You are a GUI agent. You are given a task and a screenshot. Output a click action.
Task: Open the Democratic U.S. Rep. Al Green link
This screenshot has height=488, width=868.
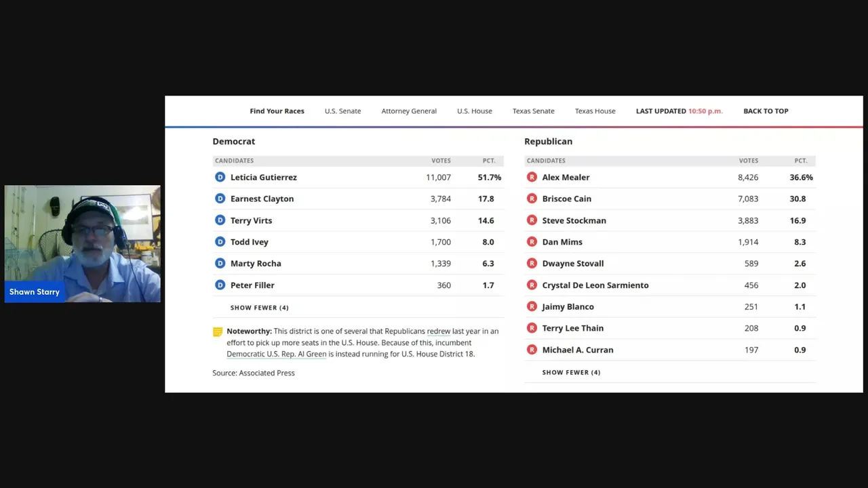[x=276, y=354]
